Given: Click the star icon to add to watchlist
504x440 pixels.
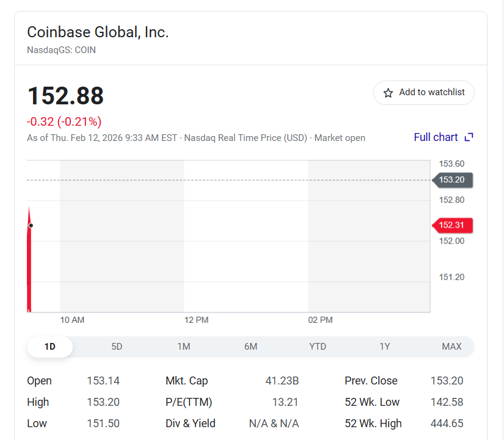Looking at the screenshot, I should click(x=388, y=93).
